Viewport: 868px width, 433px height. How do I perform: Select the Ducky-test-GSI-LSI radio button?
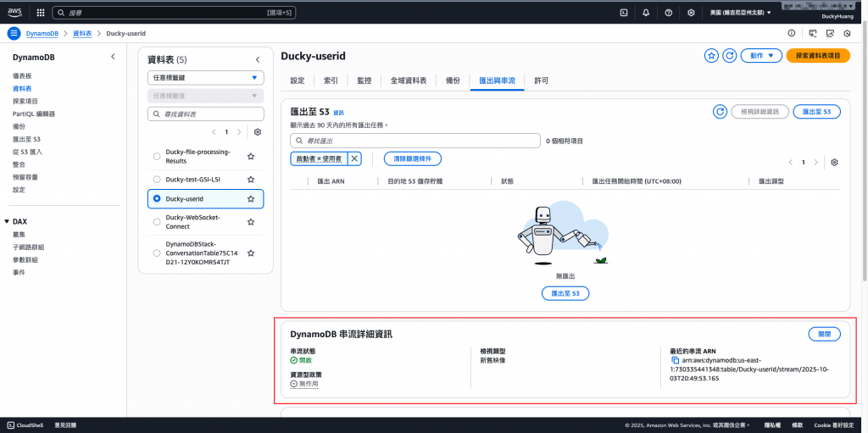[x=157, y=180]
